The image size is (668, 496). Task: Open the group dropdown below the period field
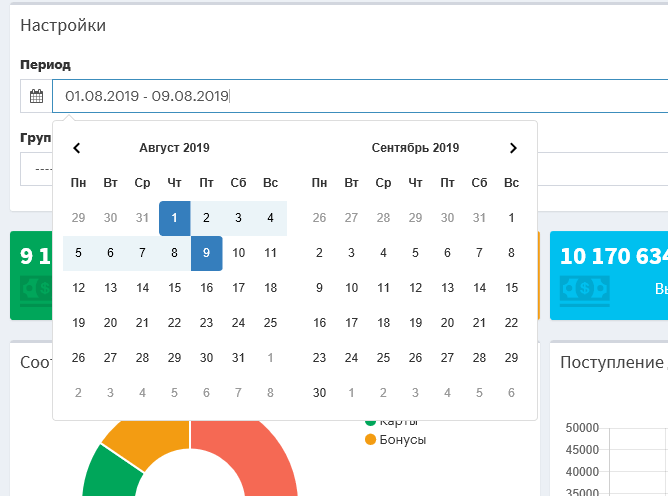point(35,168)
